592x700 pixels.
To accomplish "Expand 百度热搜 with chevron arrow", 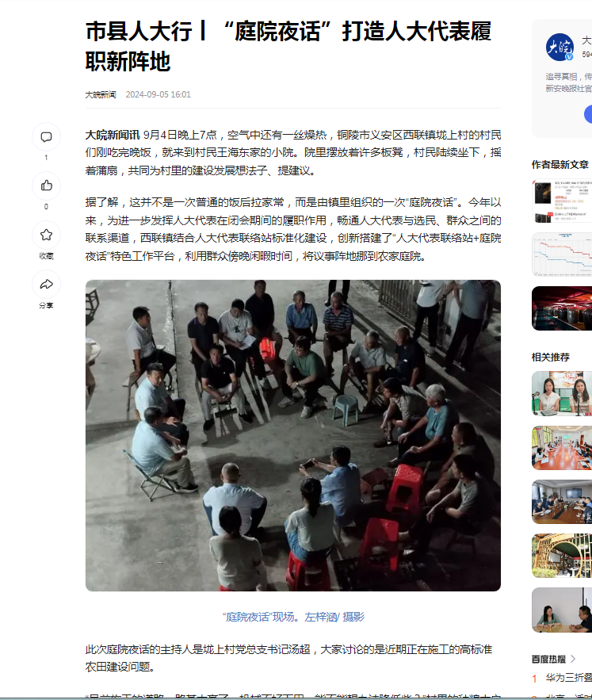I will (x=573, y=659).
